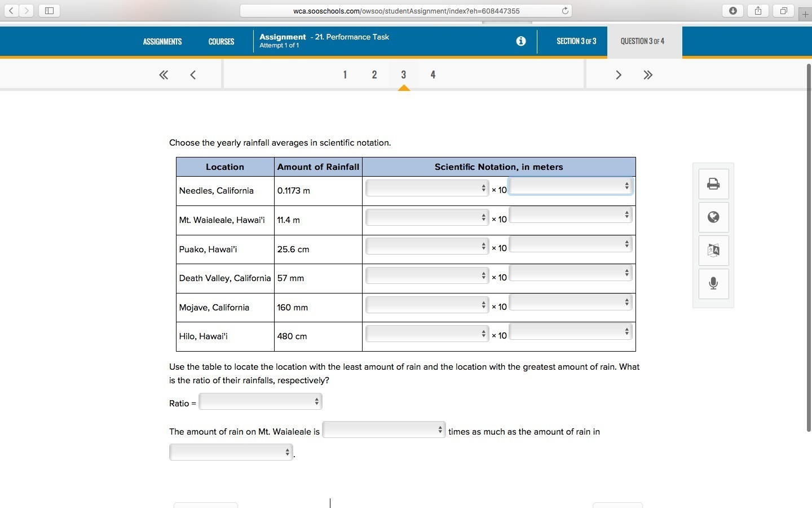Advance to the next question with the chevron
The height and width of the screenshot is (508, 812).
click(x=619, y=75)
